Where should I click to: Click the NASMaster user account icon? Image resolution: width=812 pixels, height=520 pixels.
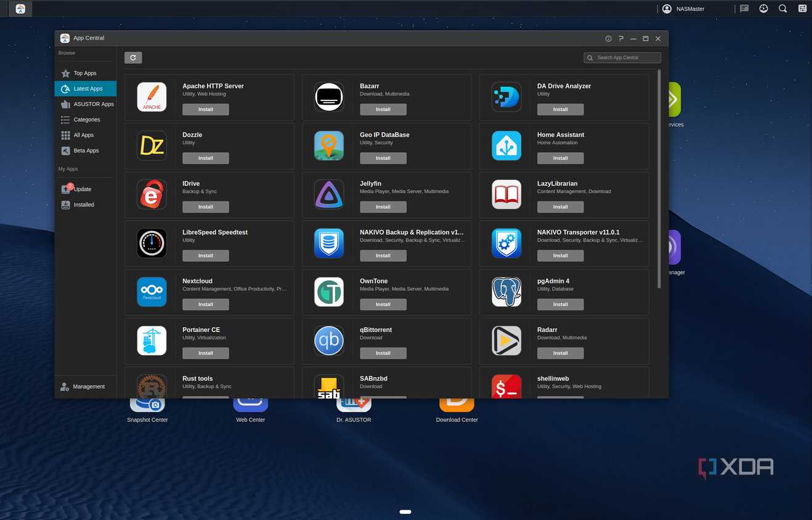(667, 9)
